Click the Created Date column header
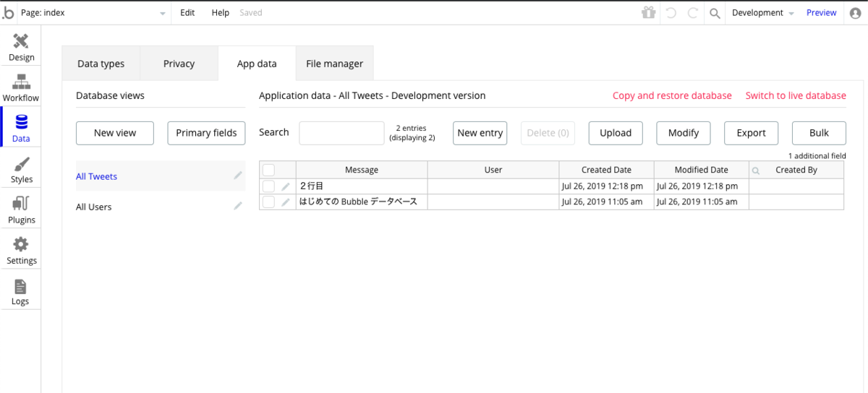Viewport: 868px width, 393px height. tap(606, 170)
